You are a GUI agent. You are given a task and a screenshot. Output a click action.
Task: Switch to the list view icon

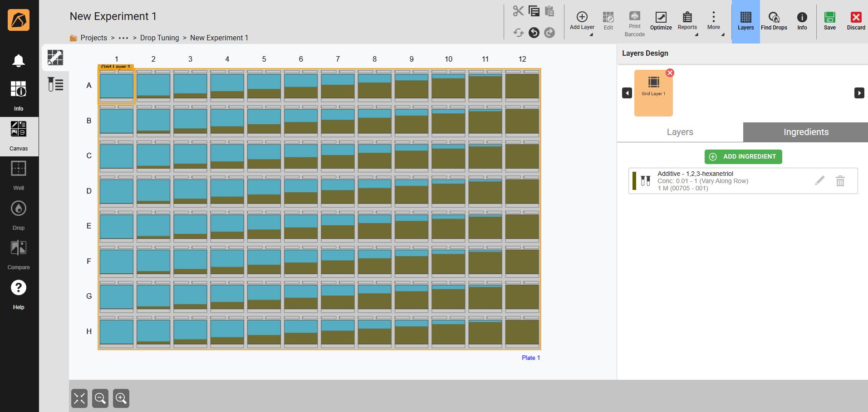[x=55, y=84]
